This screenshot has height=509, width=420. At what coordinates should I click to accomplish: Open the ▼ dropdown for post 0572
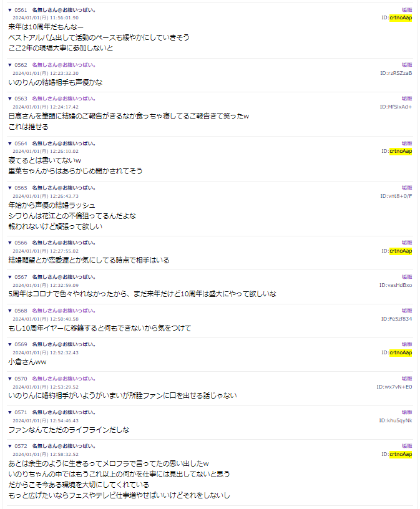coord(10,446)
